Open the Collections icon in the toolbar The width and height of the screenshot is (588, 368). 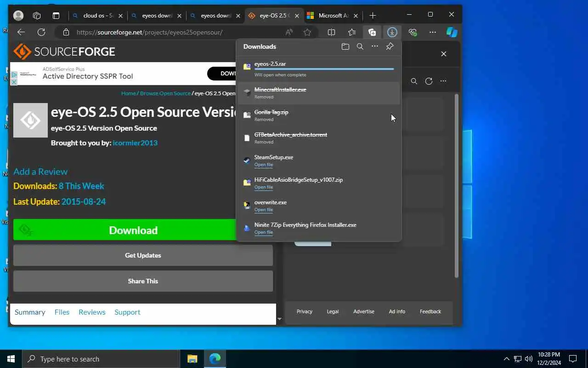(372, 32)
